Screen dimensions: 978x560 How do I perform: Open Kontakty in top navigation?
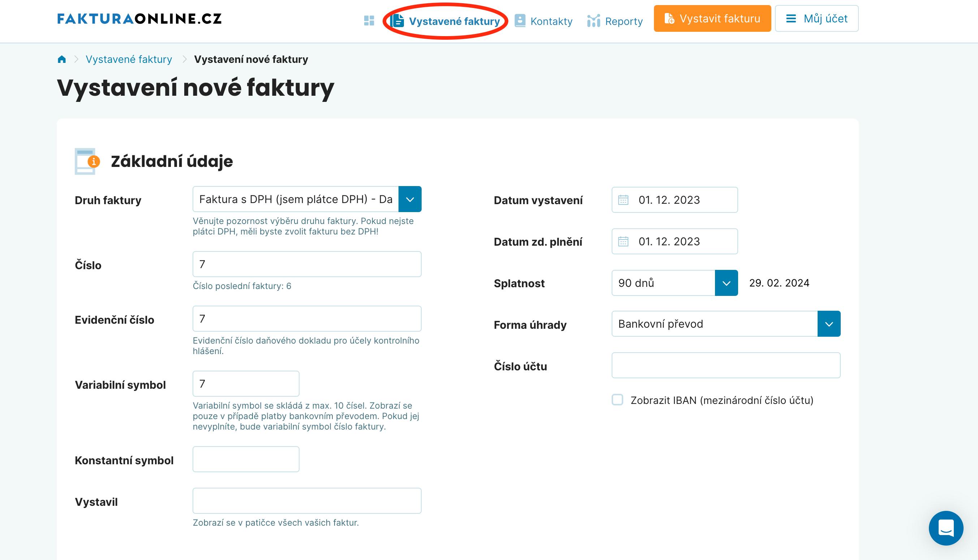pos(543,21)
